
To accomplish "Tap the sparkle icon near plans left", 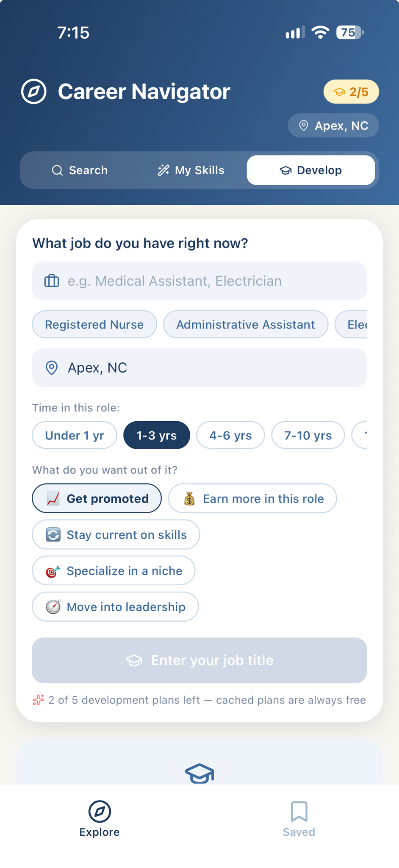I will (x=39, y=700).
